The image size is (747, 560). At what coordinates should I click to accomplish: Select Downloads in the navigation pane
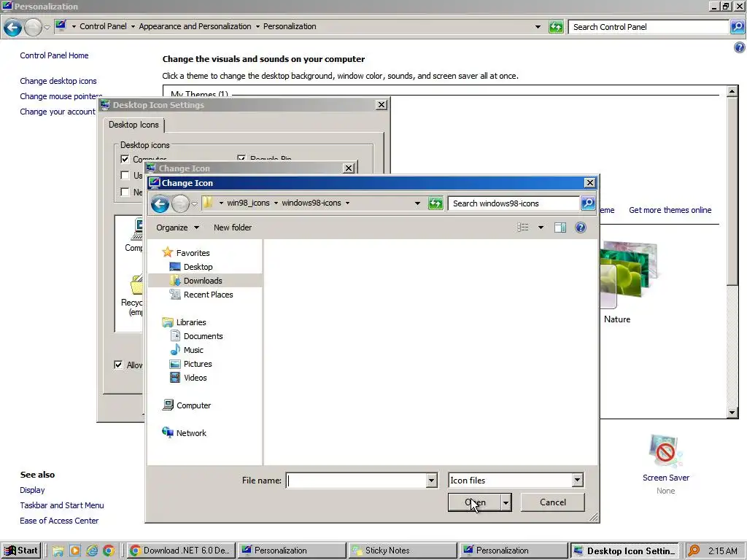click(203, 281)
